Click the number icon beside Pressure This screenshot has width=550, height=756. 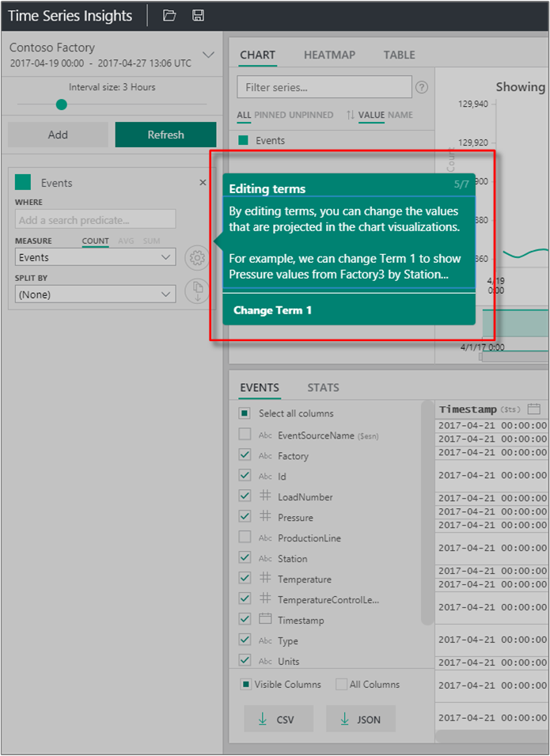tap(265, 516)
